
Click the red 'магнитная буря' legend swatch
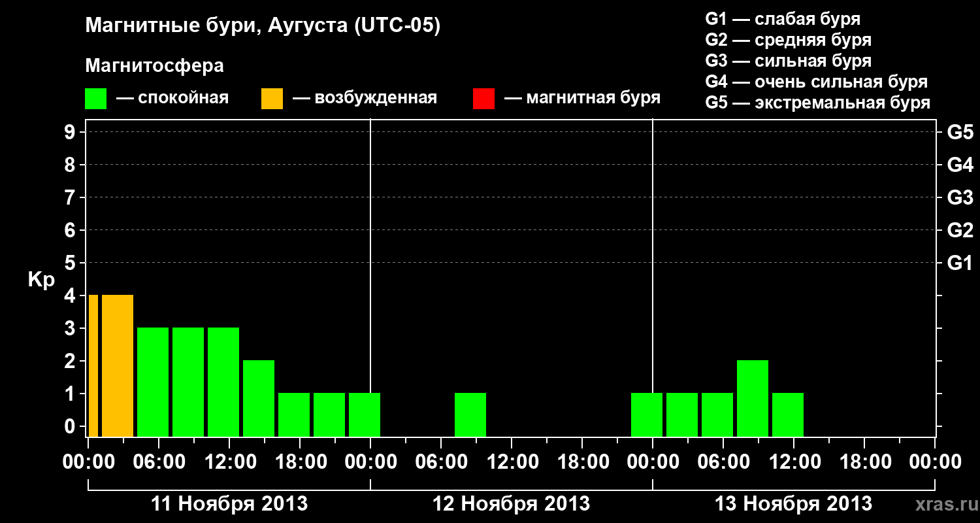483,99
